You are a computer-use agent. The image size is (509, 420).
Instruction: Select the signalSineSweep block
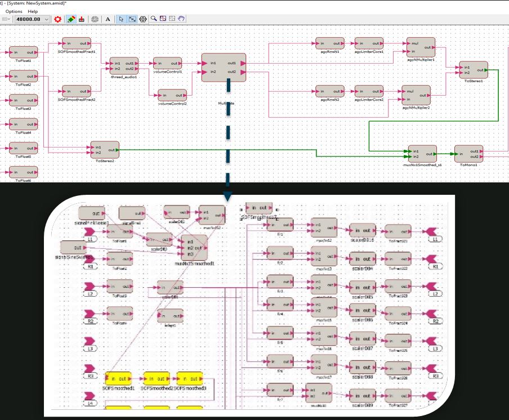tap(74, 247)
